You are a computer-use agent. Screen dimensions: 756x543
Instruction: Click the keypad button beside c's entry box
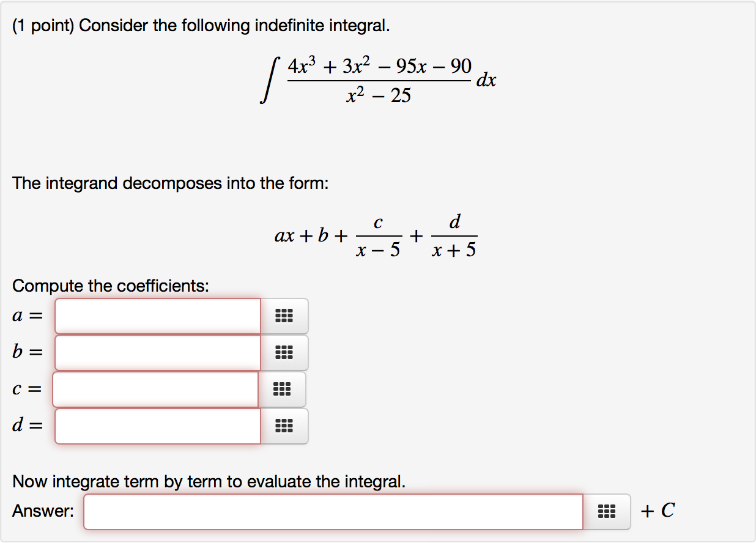[x=281, y=390]
